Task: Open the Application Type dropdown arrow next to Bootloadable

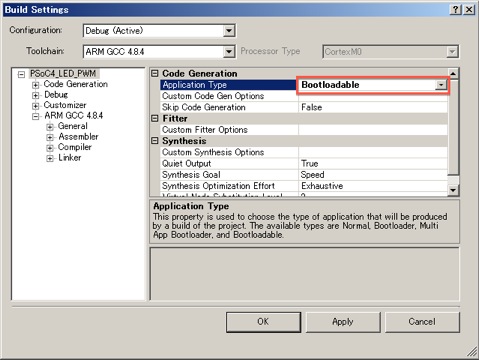Action: coord(441,85)
